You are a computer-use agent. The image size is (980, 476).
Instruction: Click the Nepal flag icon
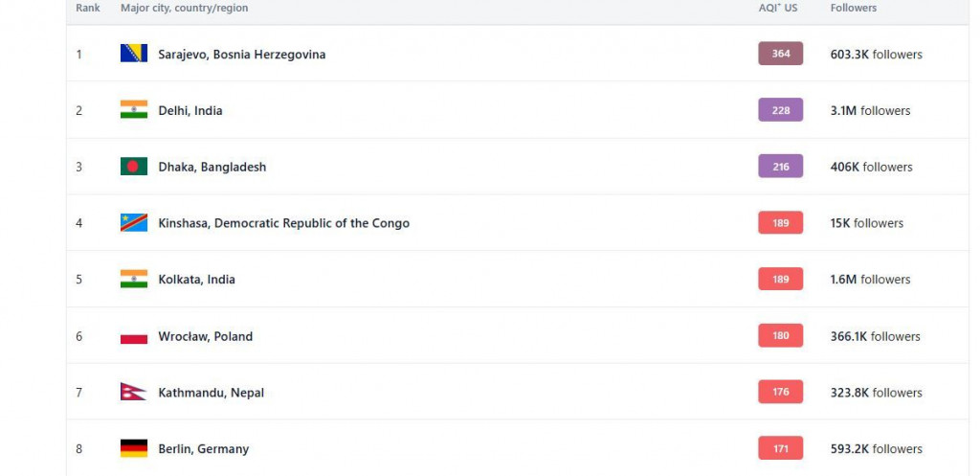(132, 393)
